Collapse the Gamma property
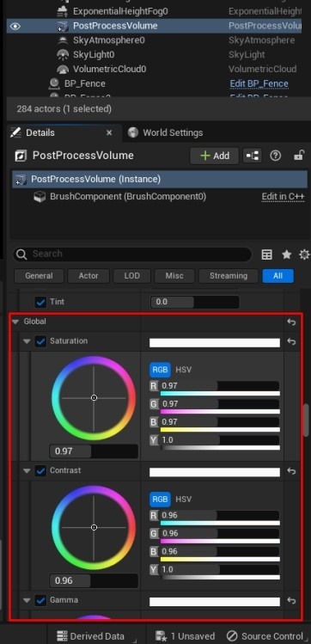311x644 pixels. pos(27,600)
